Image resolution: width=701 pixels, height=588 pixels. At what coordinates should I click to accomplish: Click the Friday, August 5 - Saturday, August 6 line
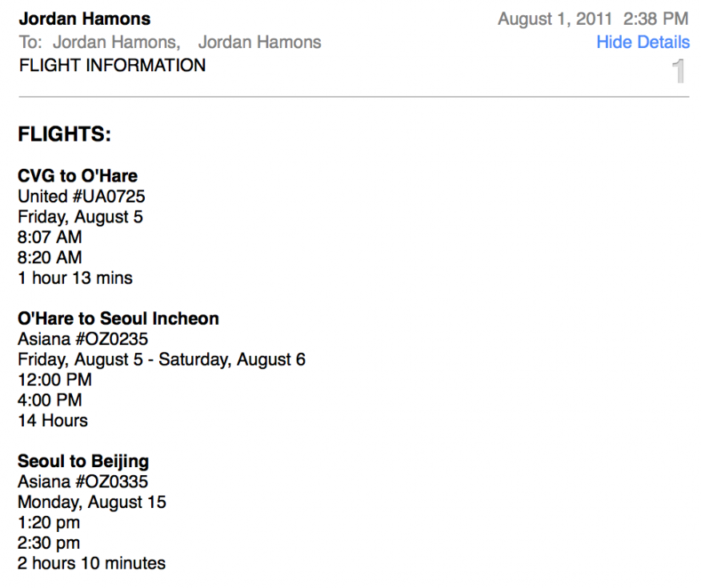pyautogui.click(x=162, y=360)
